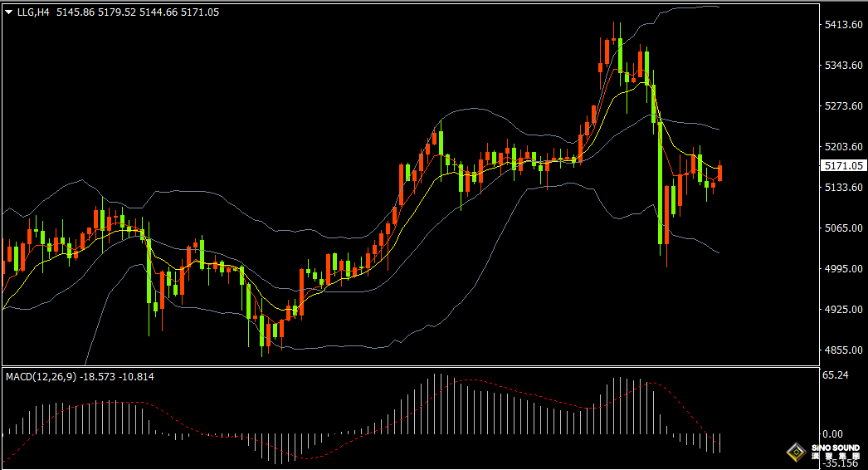Click the 5273.60 price axis label
This screenshot has width=868, height=470.
pyautogui.click(x=842, y=106)
